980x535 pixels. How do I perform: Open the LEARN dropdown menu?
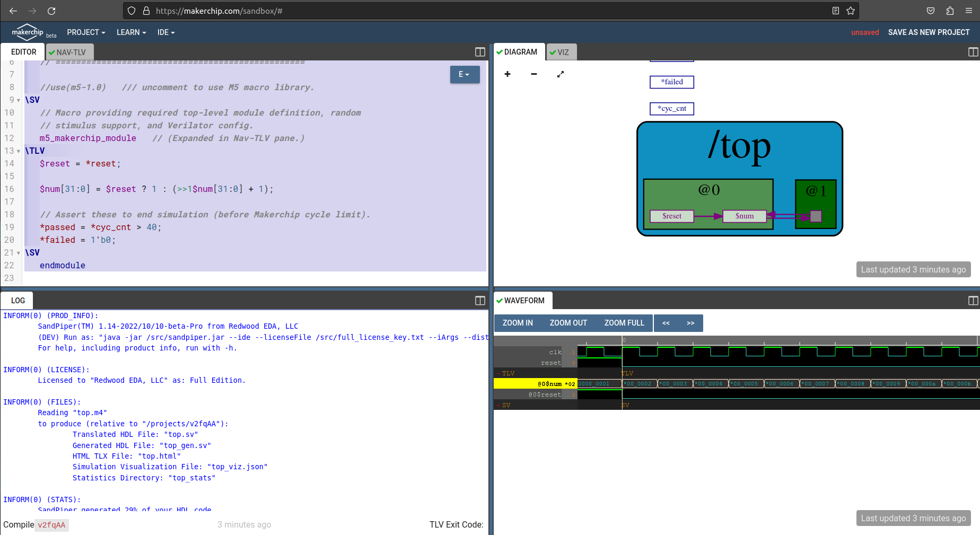[x=131, y=32]
